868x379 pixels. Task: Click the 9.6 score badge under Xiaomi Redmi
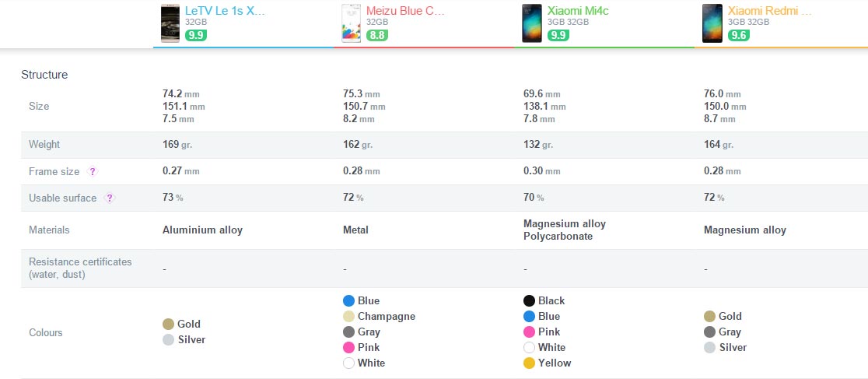click(x=738, y=36)
